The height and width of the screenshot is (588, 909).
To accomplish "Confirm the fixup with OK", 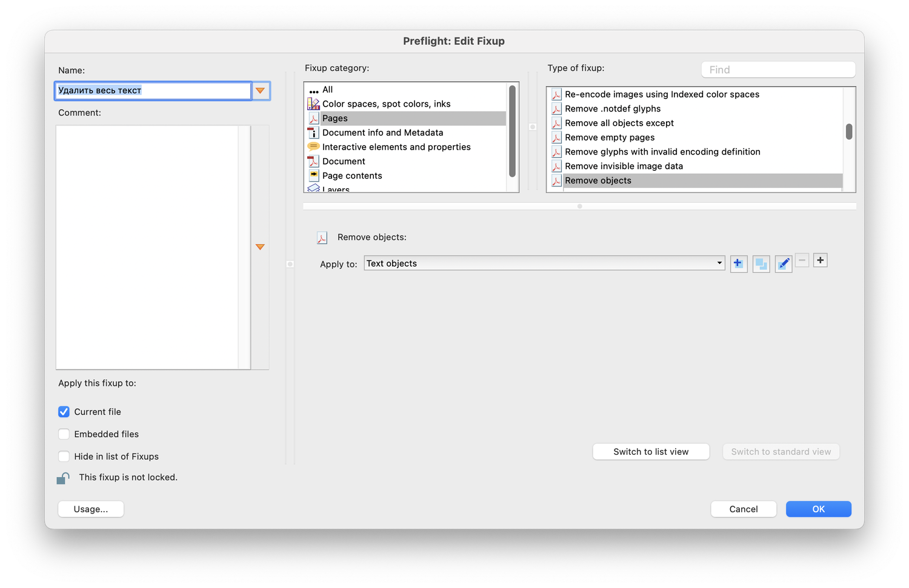I will point(819,509).
